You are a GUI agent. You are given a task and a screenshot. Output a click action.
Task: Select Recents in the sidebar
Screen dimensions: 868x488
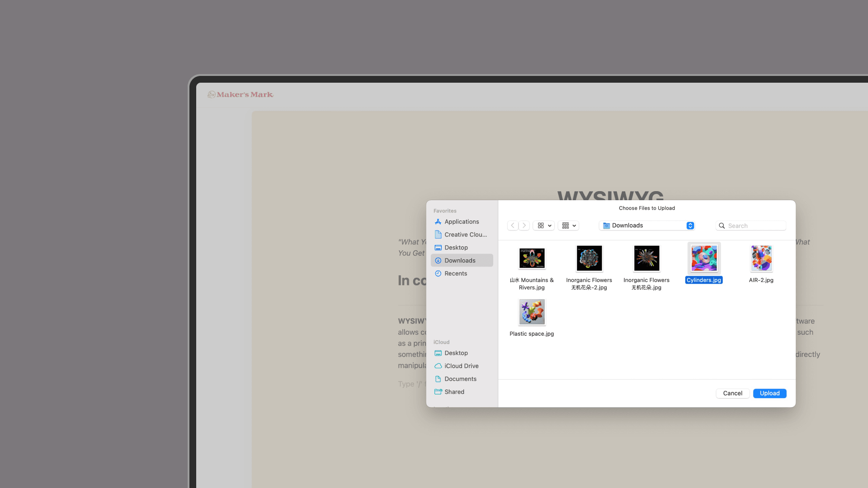tap(455, 273)
